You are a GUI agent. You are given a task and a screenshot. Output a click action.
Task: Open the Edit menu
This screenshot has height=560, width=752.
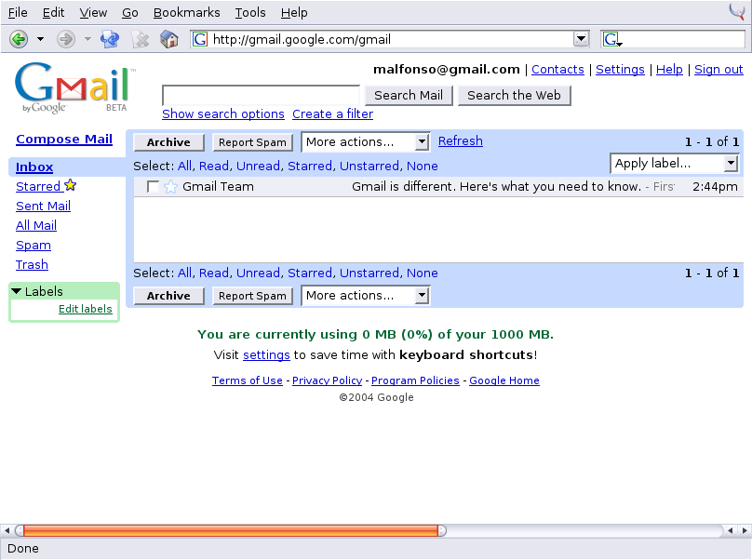pyautogui.click(x=53, y=12)
